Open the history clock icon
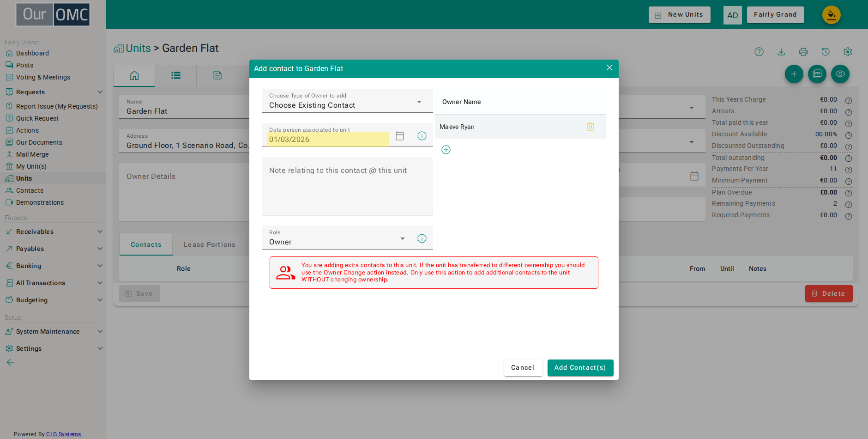 click(826, 52)
